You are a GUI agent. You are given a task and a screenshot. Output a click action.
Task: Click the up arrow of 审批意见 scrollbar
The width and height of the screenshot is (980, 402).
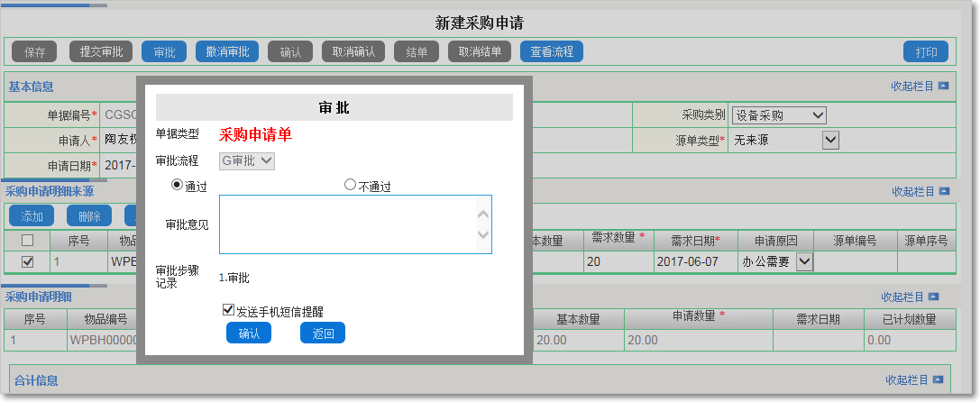[x=483, y=214]
